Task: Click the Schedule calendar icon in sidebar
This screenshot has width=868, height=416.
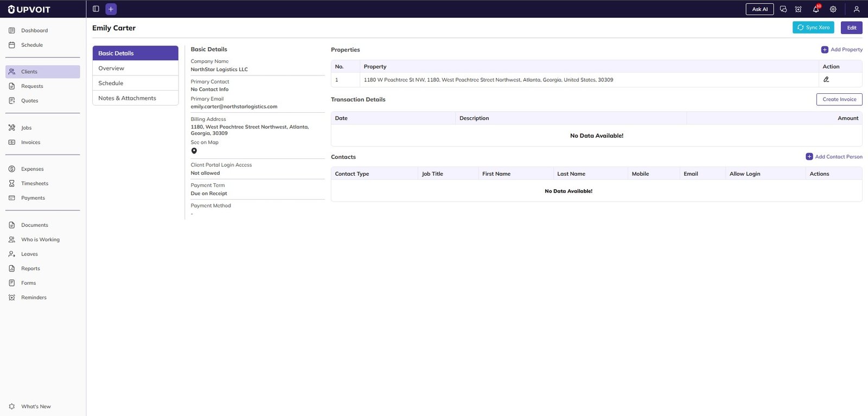Action: [x=12, y=45]
